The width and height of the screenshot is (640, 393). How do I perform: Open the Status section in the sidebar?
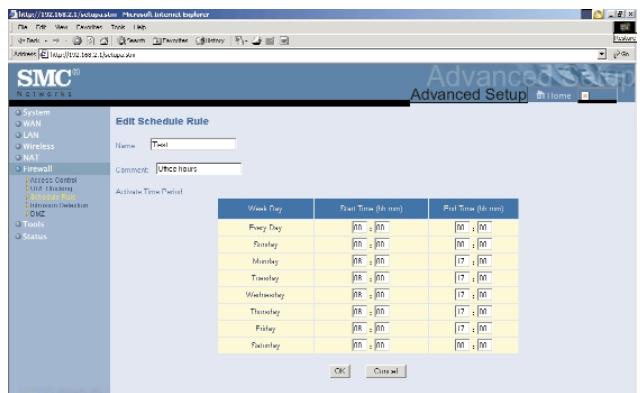(x=35, y=236)
